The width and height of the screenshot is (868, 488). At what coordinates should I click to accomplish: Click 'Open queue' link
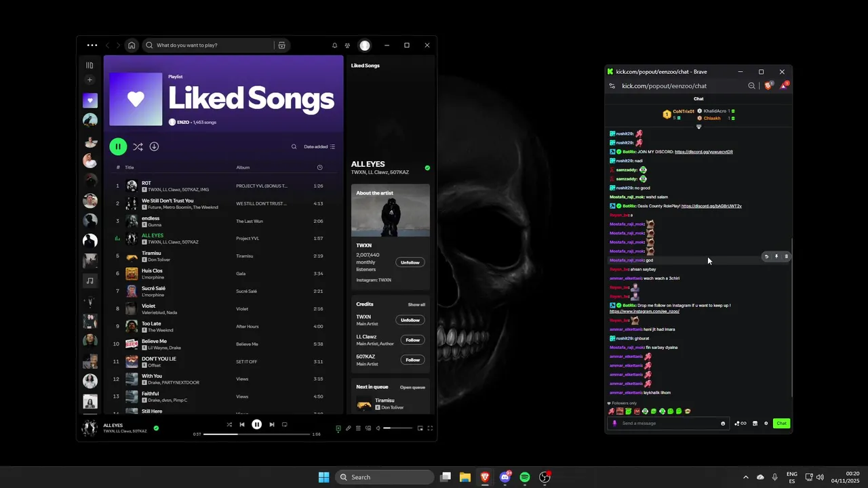pos(412,387)
